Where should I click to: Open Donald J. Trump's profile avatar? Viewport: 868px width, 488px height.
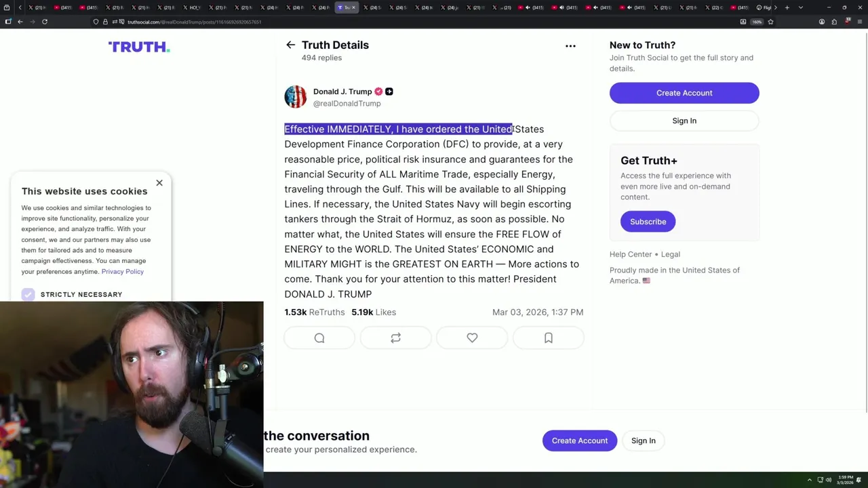point(296,97)
